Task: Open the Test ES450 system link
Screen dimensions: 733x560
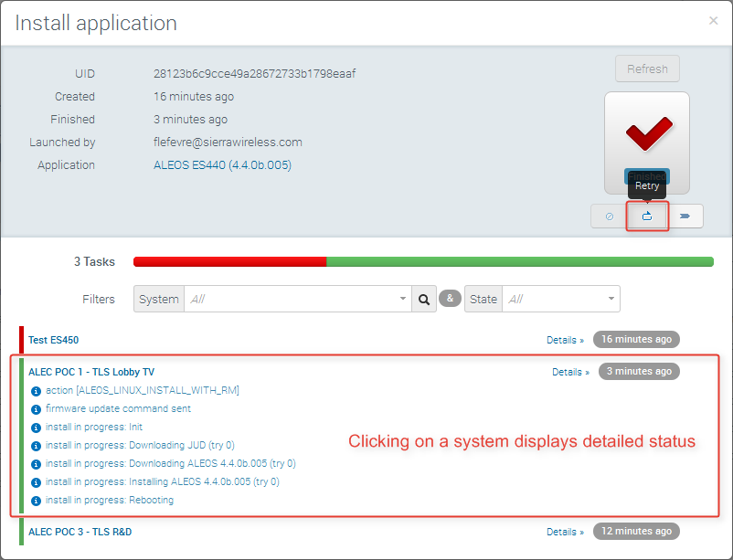Action: pyautogui.click(x=53, y=340)
